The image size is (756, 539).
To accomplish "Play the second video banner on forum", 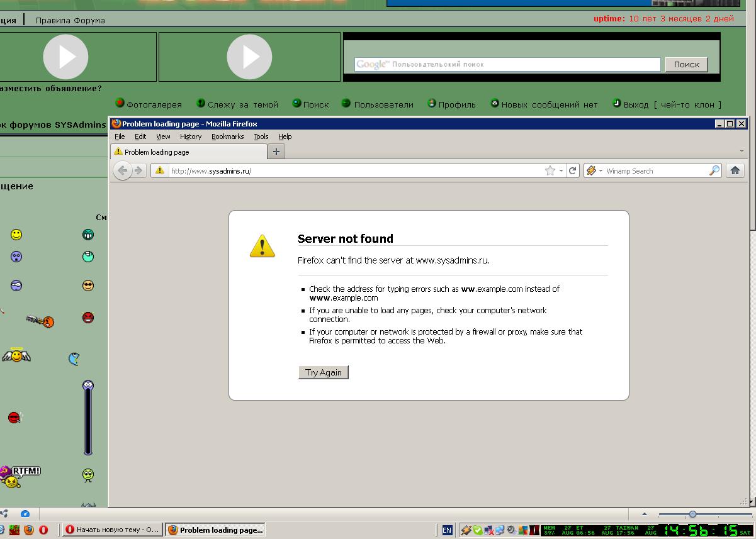I will click(x=249, y=57).
